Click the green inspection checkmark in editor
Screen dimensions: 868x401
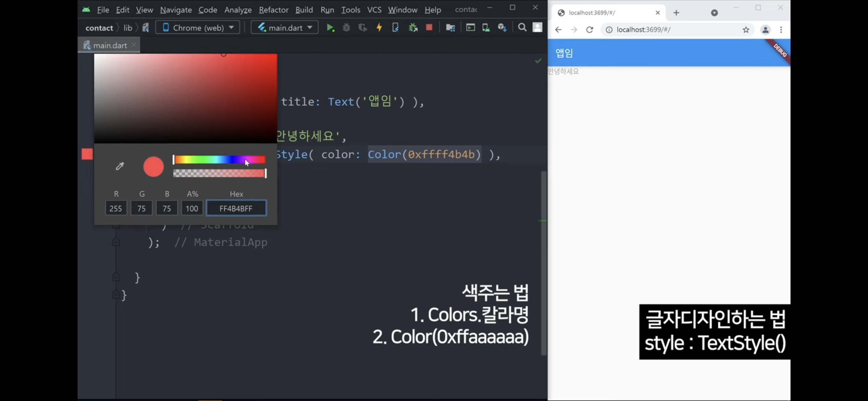tap(538, 61)
